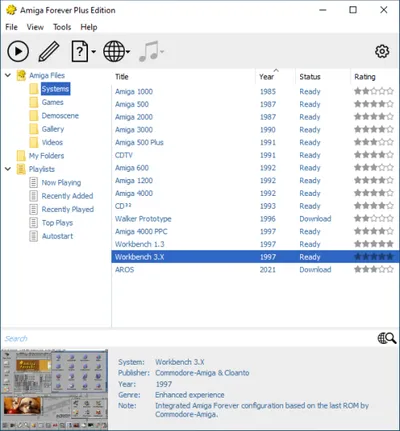Open the Recently Played playlist
This screenshot has height=431, width=400.
coord(68,209)
